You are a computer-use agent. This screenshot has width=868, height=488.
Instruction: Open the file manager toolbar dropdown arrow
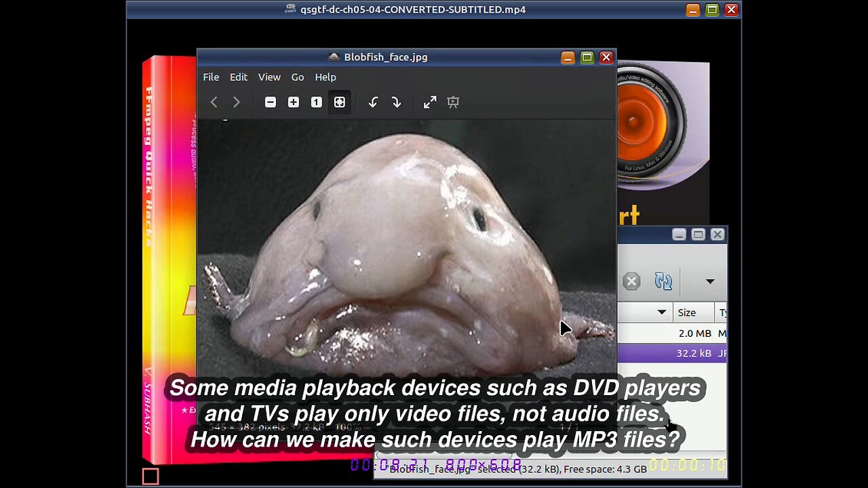coord(710,281)
